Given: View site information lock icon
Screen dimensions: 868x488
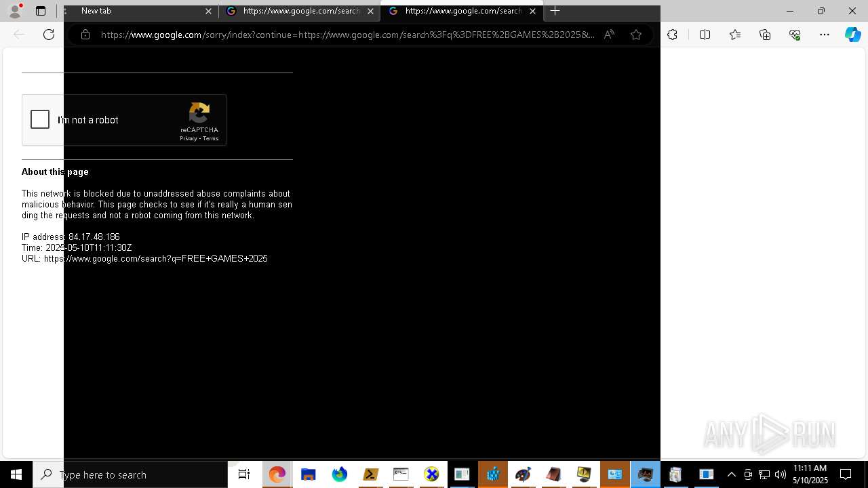Looking at the screenshot, I should (x=85, y=35).
